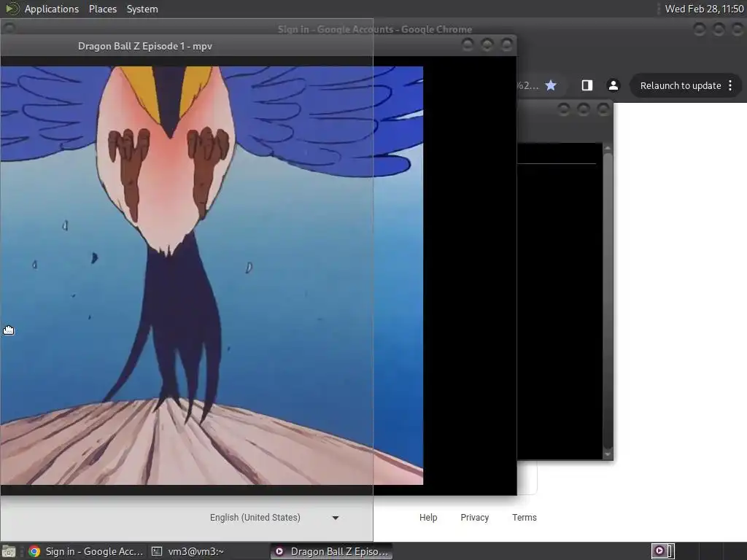
Task: Click the show desktop icon in taskbar
Action: click(9, 551)
